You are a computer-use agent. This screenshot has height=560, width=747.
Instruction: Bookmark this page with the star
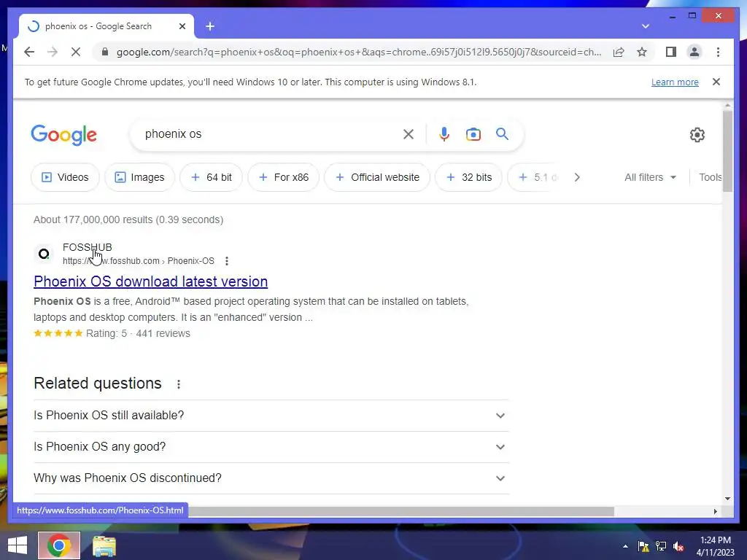pos(642,52)
